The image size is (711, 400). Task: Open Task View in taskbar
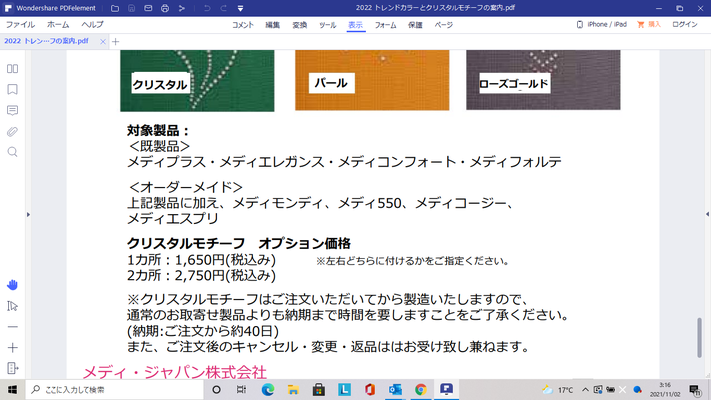pos(241,390)
